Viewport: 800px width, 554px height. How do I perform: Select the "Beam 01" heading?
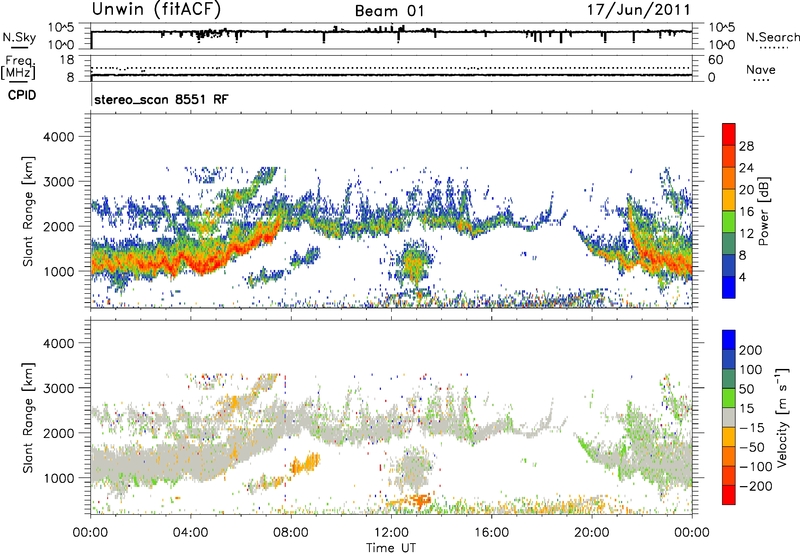[389, 11]
